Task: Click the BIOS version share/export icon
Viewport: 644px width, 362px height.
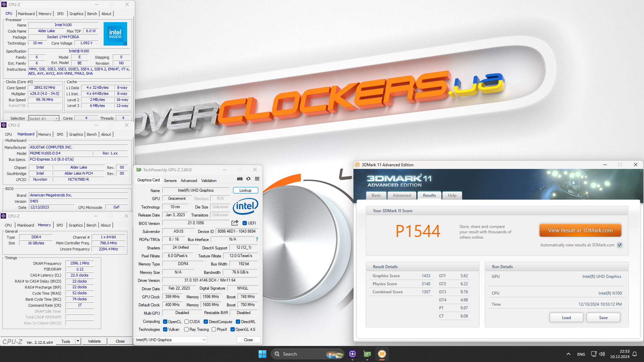Action: pos(235,223)
